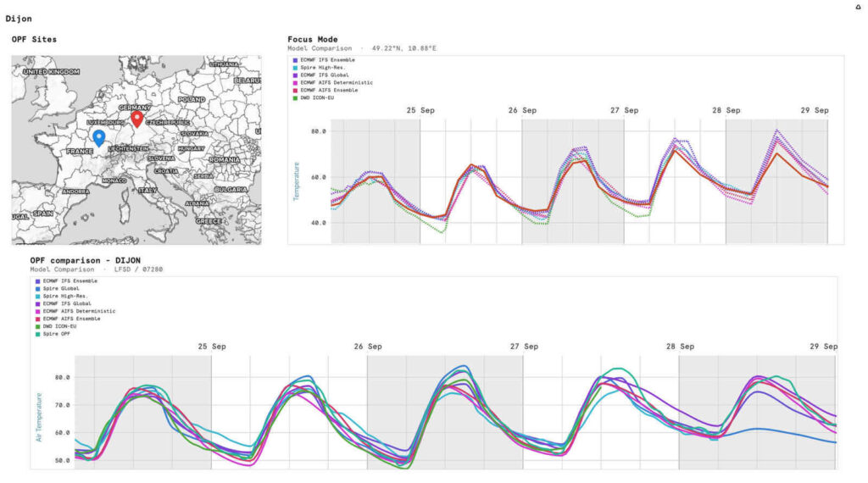
Task: Click the 27 Sep label on the Focus Mode chart
Action: click(625, 111)
